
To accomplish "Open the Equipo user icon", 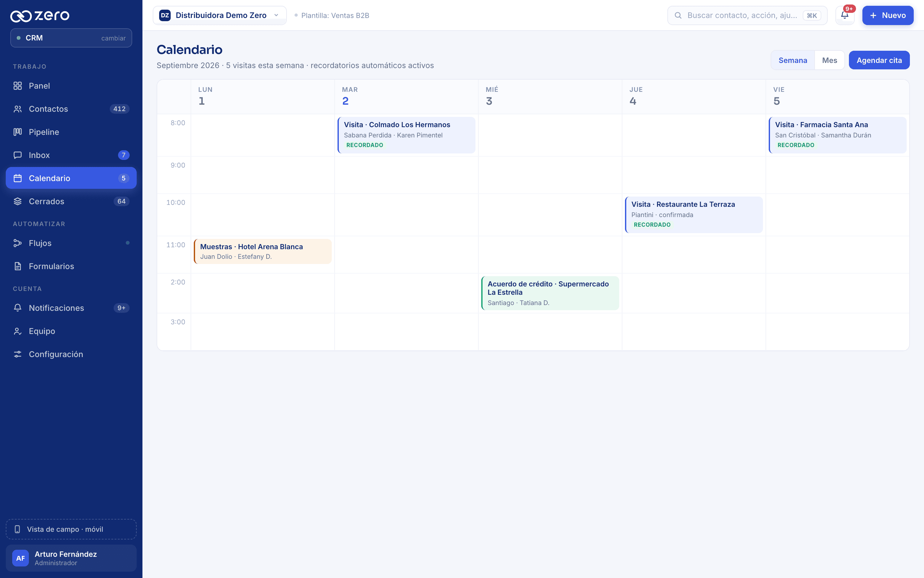I will click(x=18, y=331).
